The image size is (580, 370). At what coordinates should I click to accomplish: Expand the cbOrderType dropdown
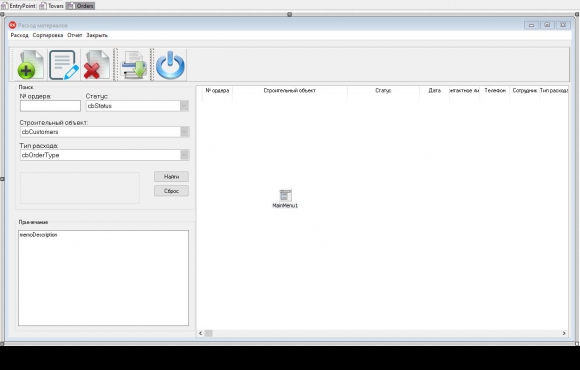[x=184, y=155]
